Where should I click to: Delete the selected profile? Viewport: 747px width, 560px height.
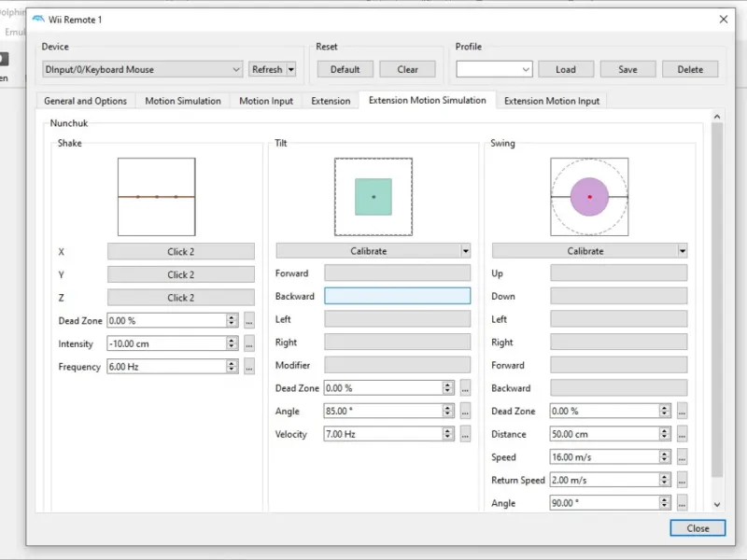point(690,69)
